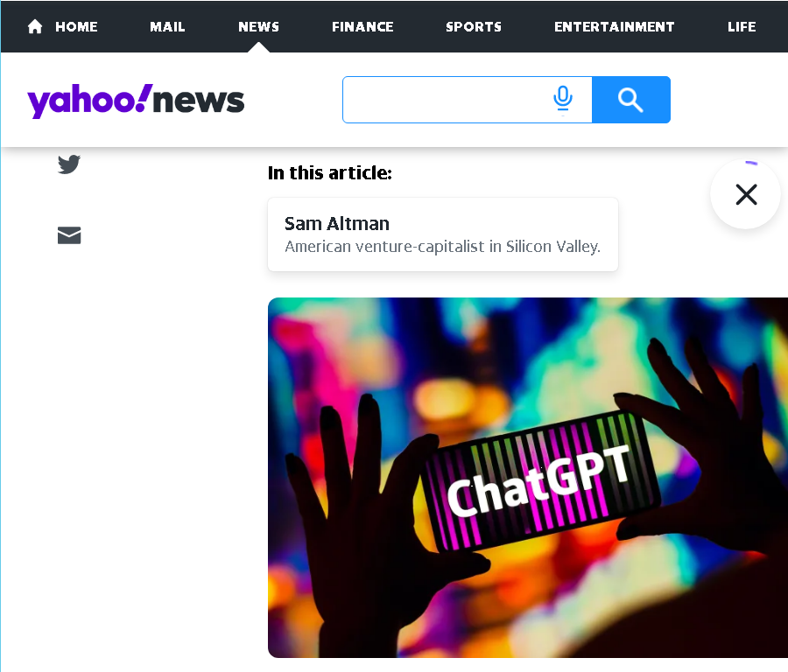Click the In this article heading

tap(330, 172)
